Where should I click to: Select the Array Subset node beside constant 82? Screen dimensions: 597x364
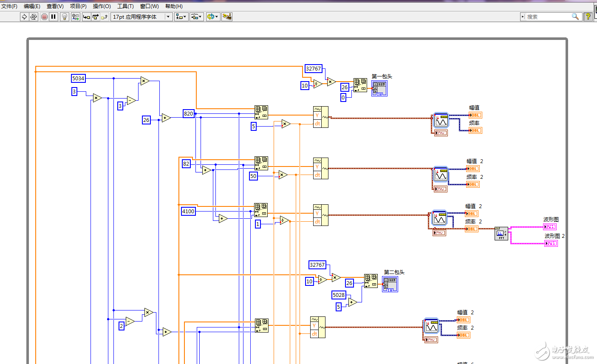(x=261, y=163)
